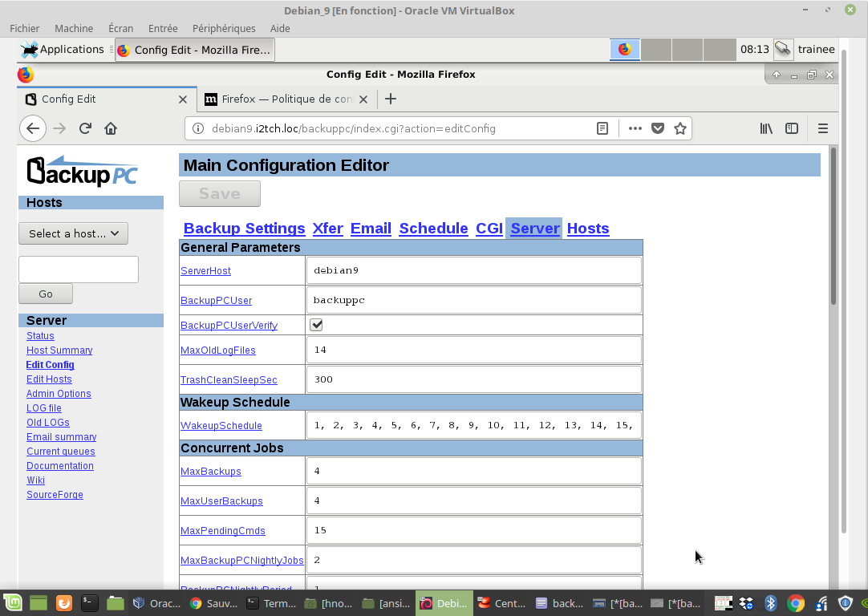Expand the 'Select a host...' dropdown
The image size is (868, 616).
(x=73, y=233)
